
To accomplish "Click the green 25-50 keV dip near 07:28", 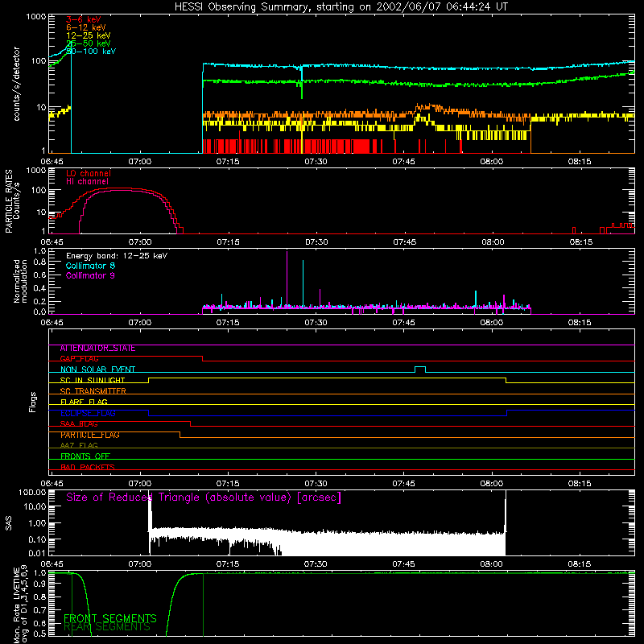I will (x=302, y=89).
